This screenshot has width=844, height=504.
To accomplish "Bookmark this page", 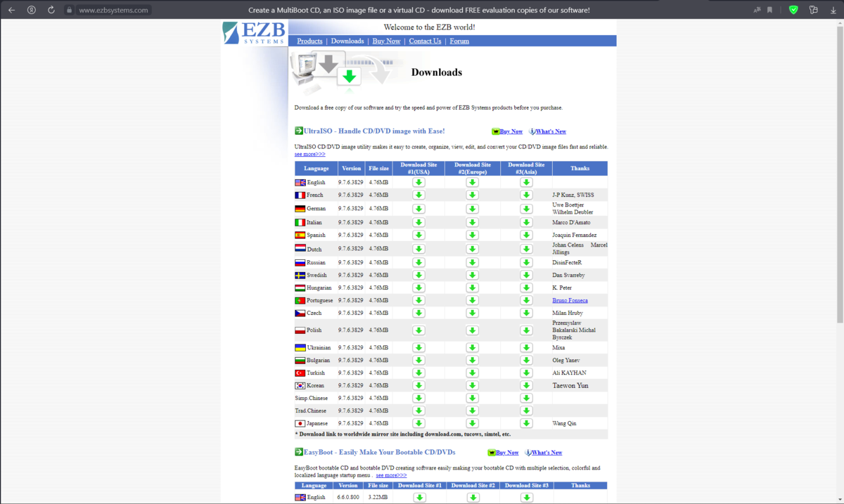I will coord(770,10).
